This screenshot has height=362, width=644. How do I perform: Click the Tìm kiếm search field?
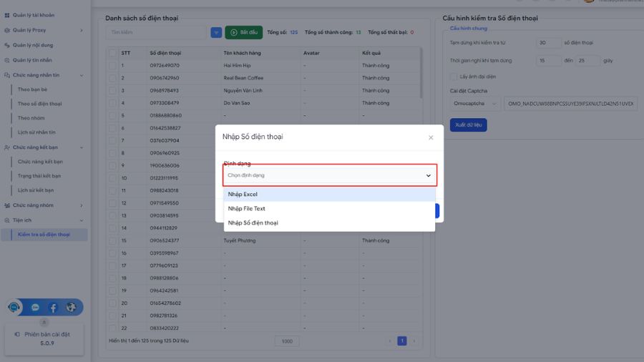(156, 33)
